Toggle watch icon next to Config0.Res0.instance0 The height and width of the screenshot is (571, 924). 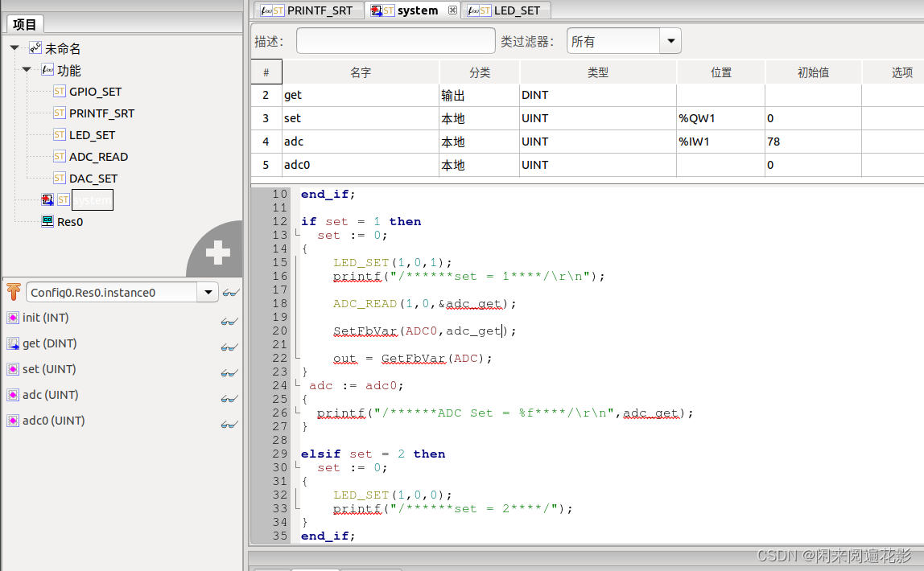tap(231, 292)
